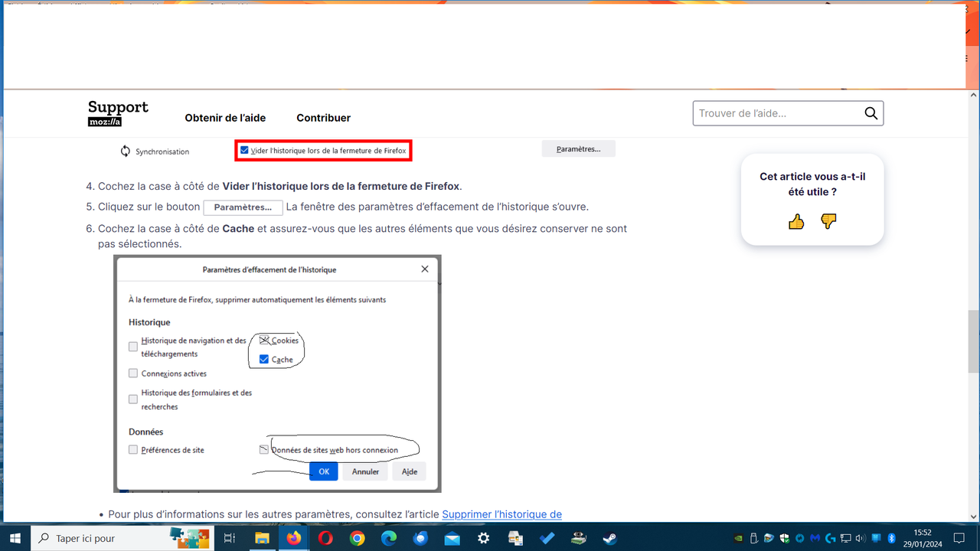Check the Connexions actives checkbox
Screen dimensions: 980x551
pyautogui.click(x=132, y=373)
